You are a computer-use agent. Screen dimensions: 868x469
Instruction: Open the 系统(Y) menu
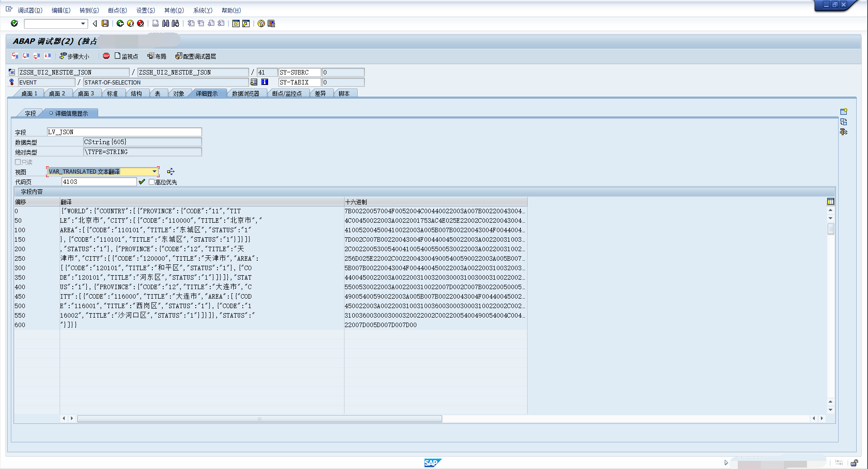pos(203,10)
